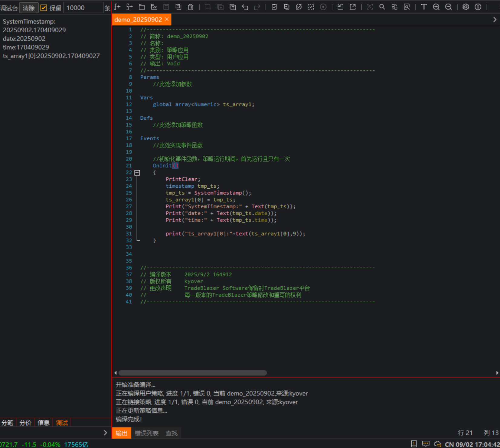Click the 10000 retained-lines input field
Image resolution: width=500 pixels, height=448 pixels.
click(x=83, y=8)
